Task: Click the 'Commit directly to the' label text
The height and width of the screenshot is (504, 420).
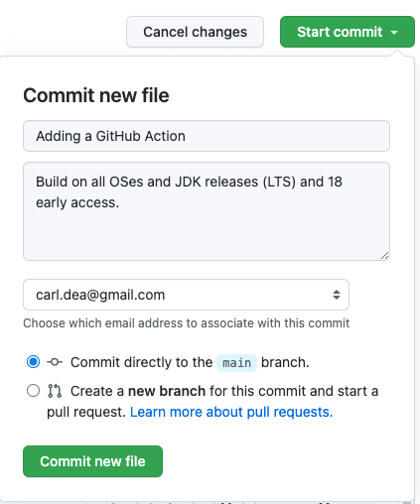Action: click(141, 362)
